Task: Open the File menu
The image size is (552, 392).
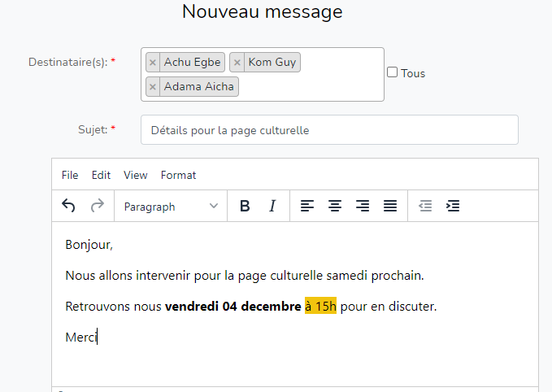Action: click(70, 175)
